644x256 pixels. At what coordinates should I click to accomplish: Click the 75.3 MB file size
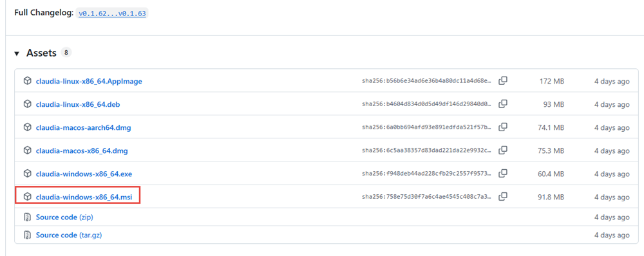551,151
